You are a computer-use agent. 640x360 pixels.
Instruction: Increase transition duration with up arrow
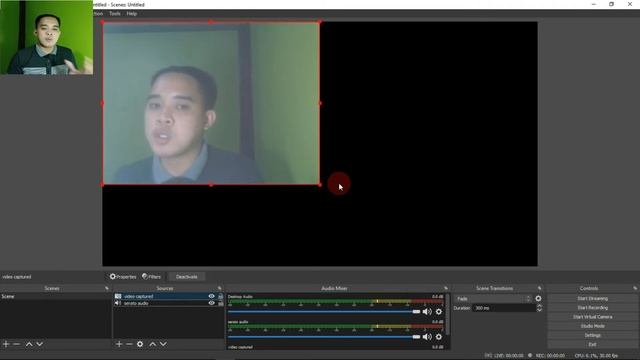(539, 306)
